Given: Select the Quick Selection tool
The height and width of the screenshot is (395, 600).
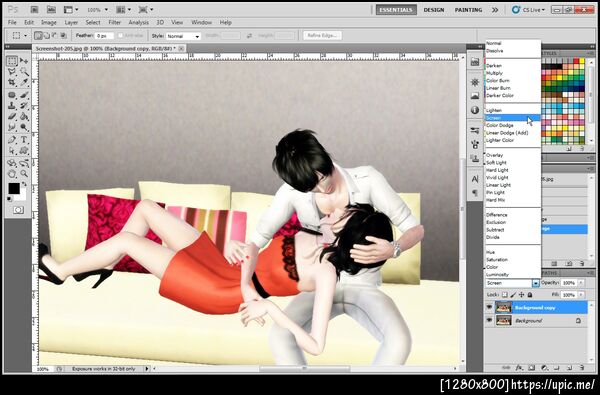Looking at the screenshot, I should click(x=24, y=72).
